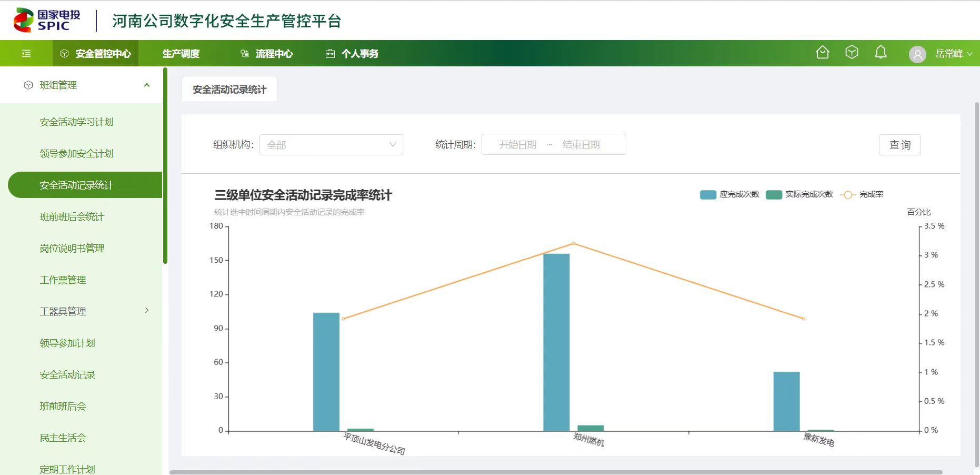Click the sidebar vertical scrollbar

(165, 165)
